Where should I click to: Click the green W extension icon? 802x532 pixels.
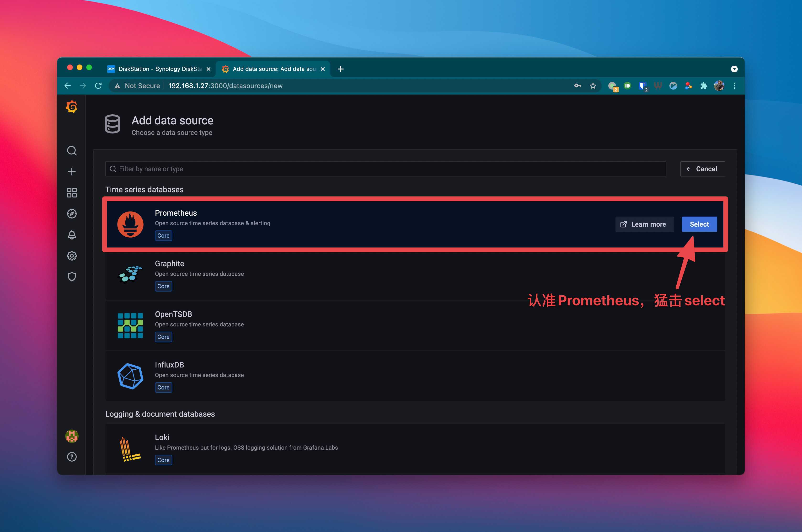[658, 86]
